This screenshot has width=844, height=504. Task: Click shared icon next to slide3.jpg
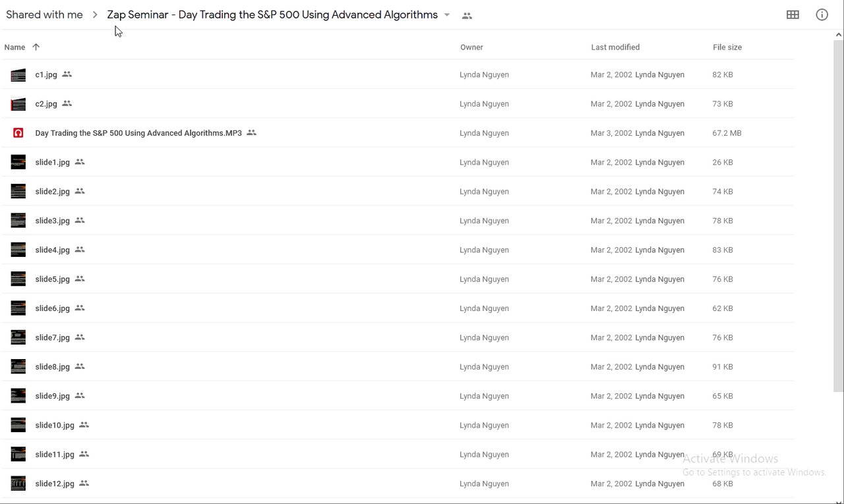(x=80, y=220)
